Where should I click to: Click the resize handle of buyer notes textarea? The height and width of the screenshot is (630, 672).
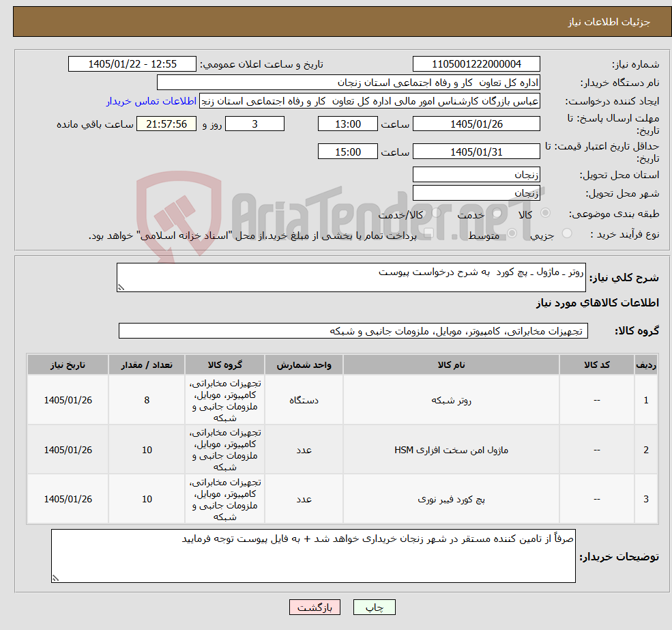55,579
